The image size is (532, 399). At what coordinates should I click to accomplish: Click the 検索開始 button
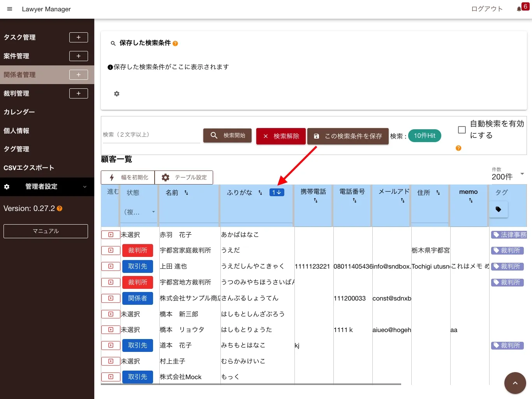[227, 135]
